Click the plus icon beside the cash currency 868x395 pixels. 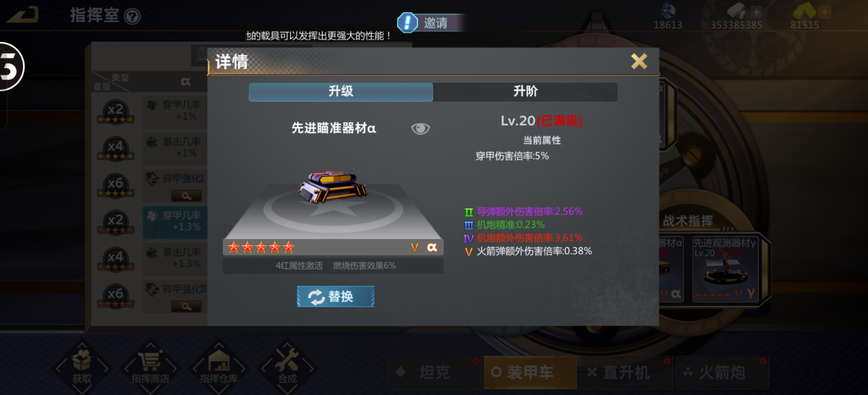coord(756,12)
